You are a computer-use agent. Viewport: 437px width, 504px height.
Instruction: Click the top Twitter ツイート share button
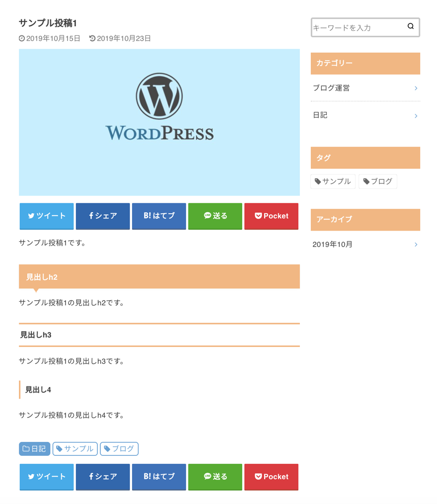tap(47, 216)
